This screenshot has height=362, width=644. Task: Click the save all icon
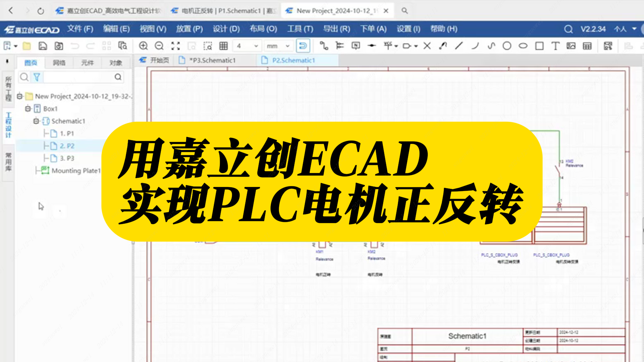(x=59, y=46)
